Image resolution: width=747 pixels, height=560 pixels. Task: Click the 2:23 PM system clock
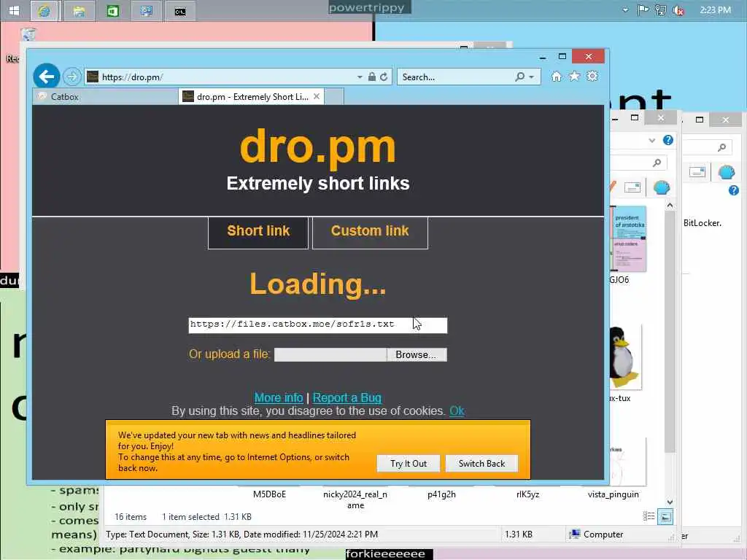click(x=715, y=10)
